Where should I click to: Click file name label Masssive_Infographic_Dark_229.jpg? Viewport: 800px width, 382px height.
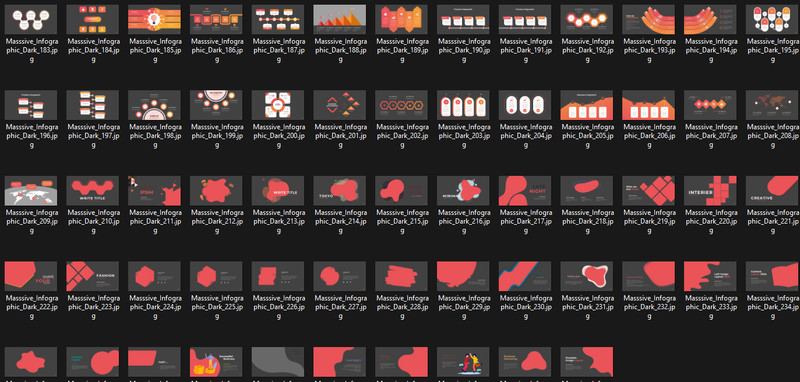click(x=463, y=307)
